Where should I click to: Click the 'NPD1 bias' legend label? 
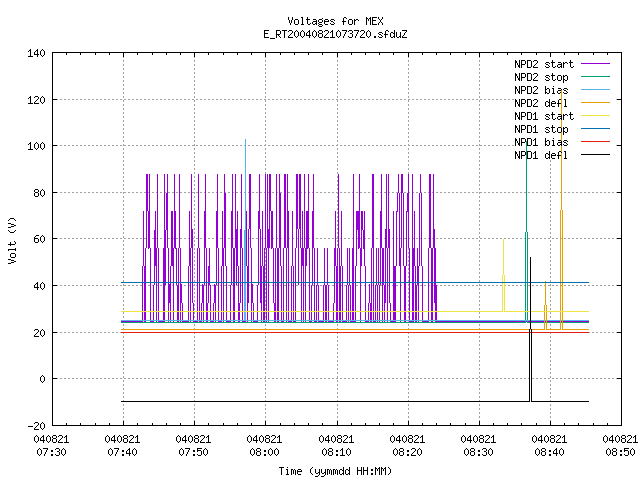point(541,142)
